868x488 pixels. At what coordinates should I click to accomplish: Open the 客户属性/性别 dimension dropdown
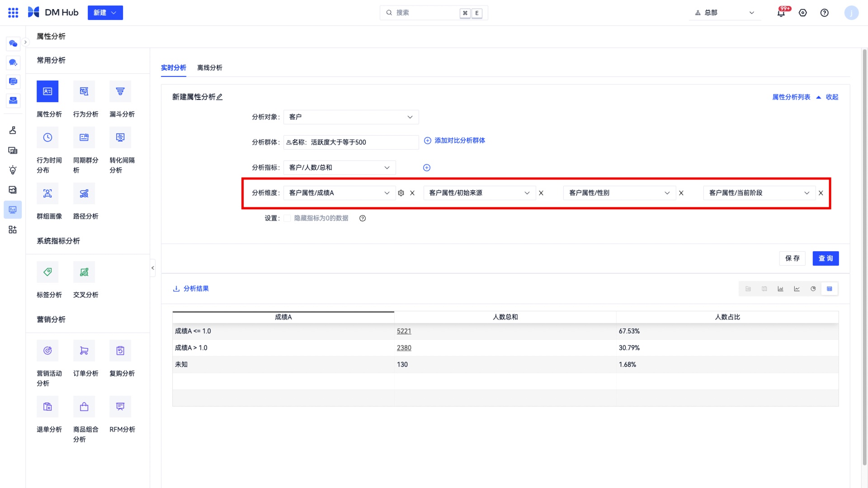[620, 193]
